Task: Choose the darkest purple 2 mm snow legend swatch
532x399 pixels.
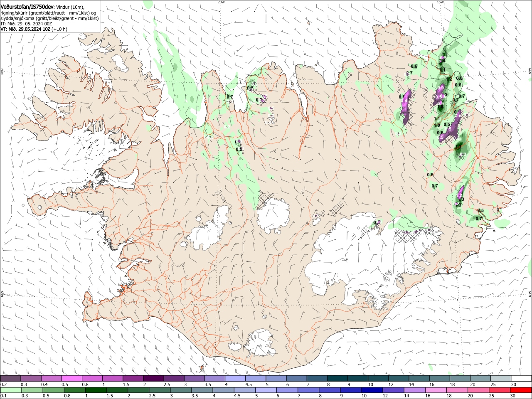Action: pyautogui.click(x=153, y=378)
